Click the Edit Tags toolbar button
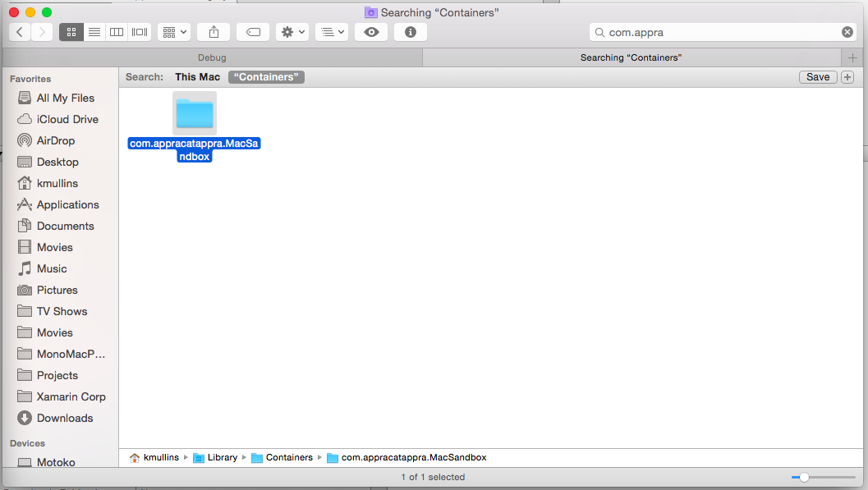The image size is (868, 490). point(253,32)
